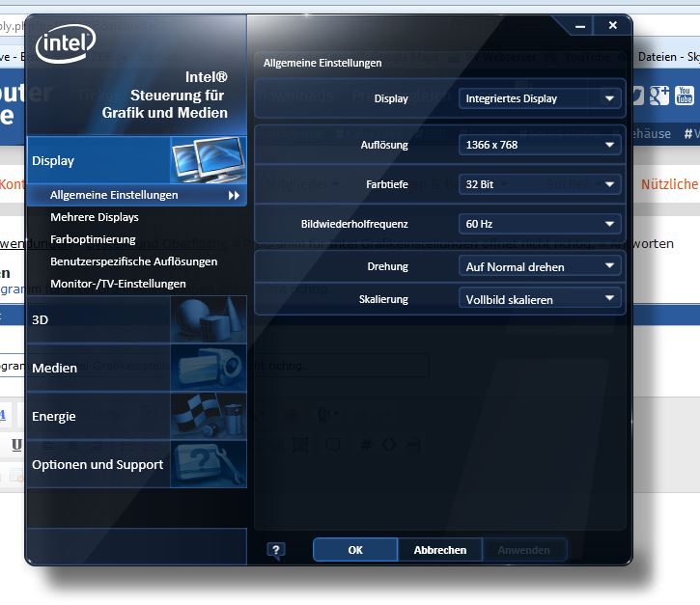Image resolution: width=700 pixels, height=605 pixels.
Task: Click the Anwenden button
Action: (524, 550)
